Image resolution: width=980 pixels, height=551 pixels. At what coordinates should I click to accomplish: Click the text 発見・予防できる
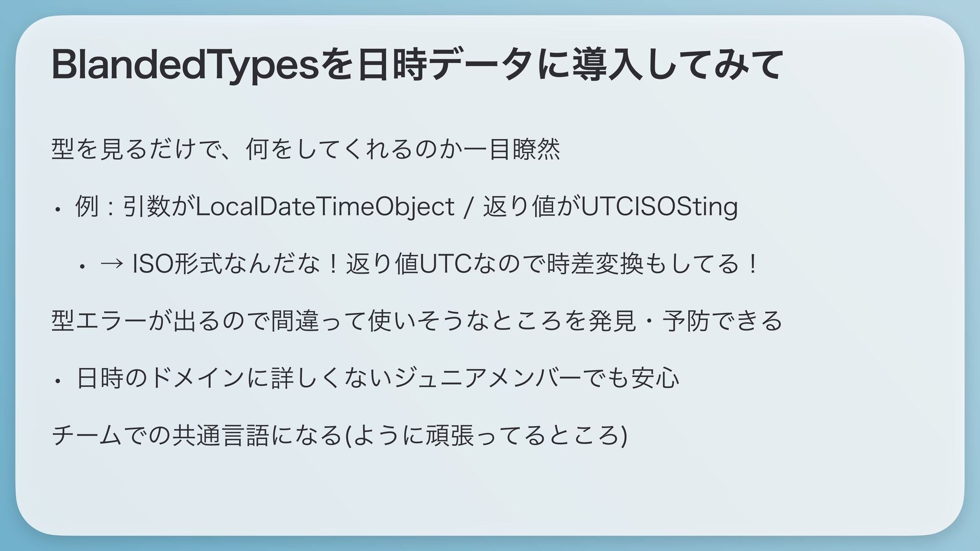click(684, 321)
